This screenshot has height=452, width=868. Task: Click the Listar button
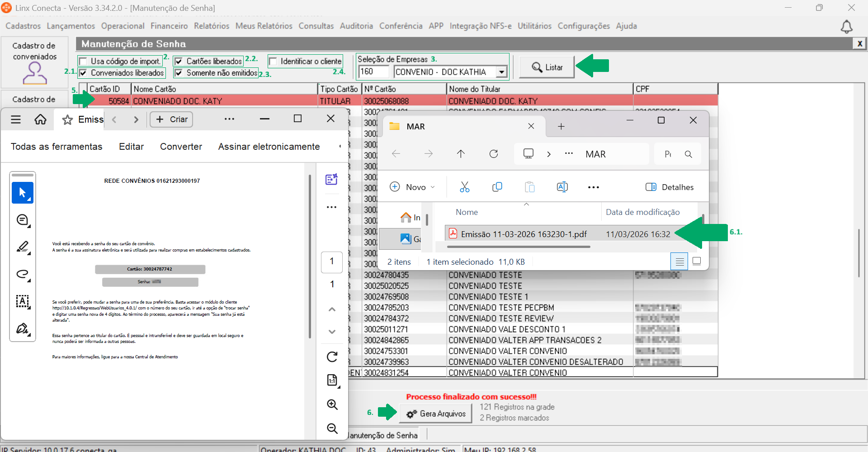pos(547,67)
